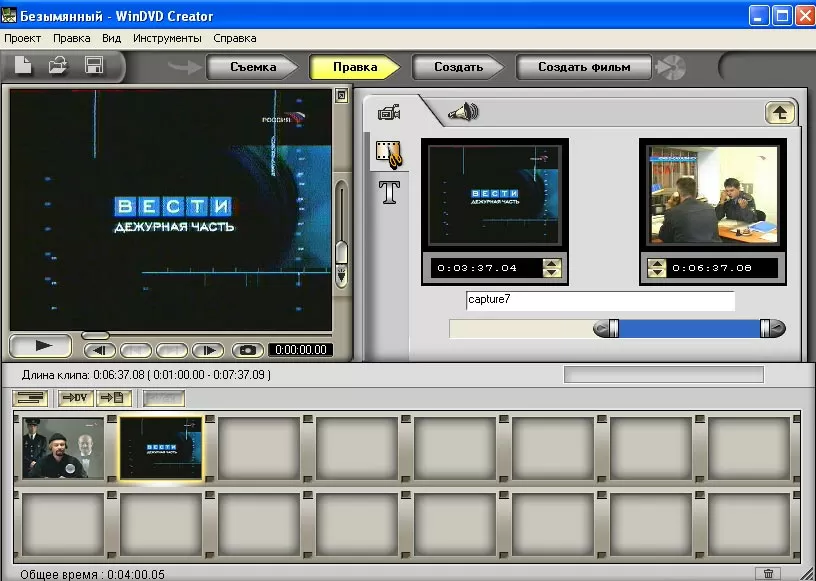Image resolution: width=816 pixels, height=581 pixels.
Task: Expand the preview window to full size
Action: pos(341,96)
